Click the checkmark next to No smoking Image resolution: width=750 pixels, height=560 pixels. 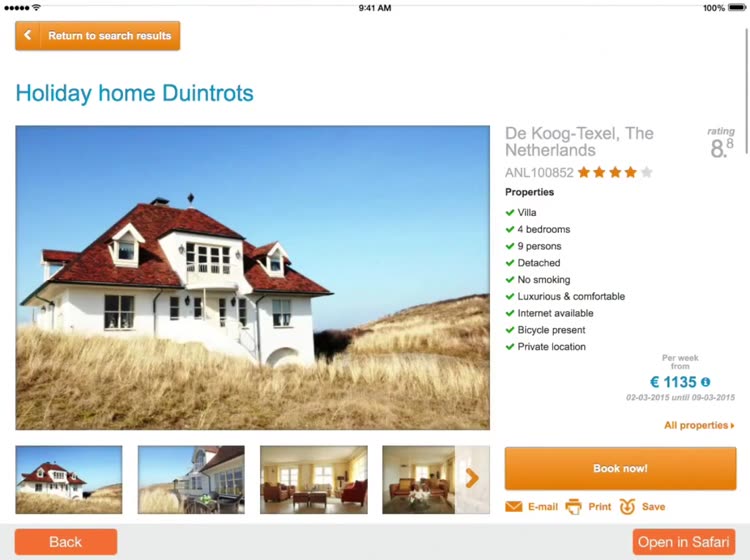point(510,279)
